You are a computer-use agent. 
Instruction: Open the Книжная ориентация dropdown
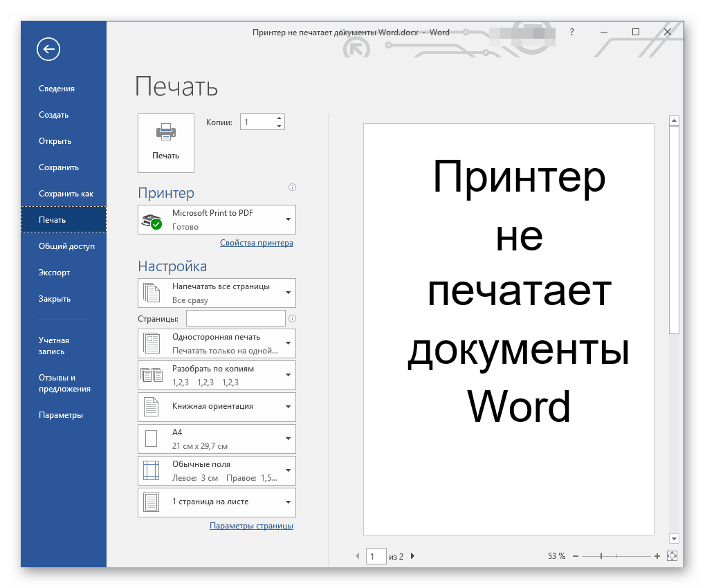[217, 407]
